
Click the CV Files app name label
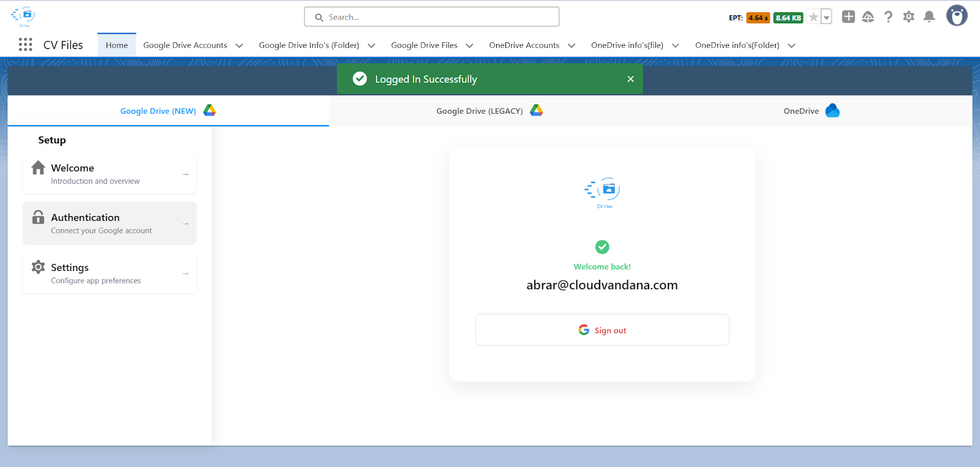pos(63,45)
